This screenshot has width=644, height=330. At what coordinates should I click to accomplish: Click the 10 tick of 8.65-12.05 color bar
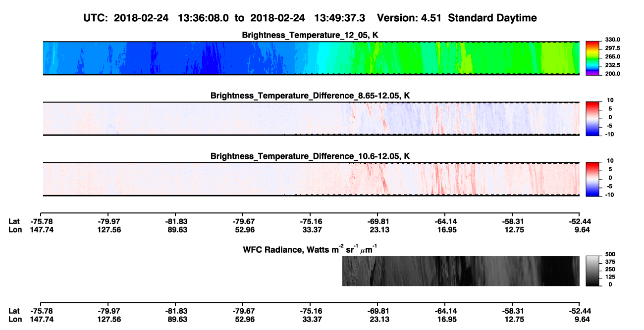(610, 100)
